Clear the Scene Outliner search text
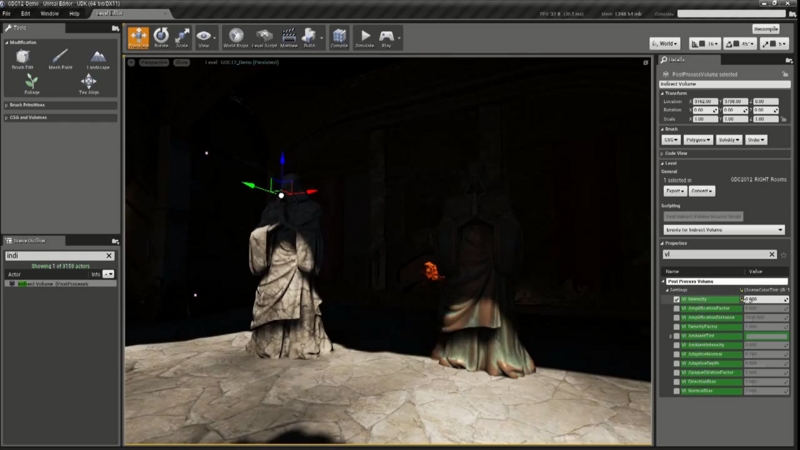The width and height of the screenshot is (800, 450). [x=109, y=256]
